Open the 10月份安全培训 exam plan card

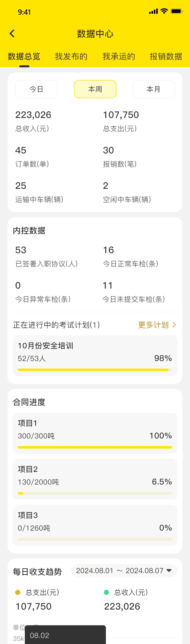[95, 355]
